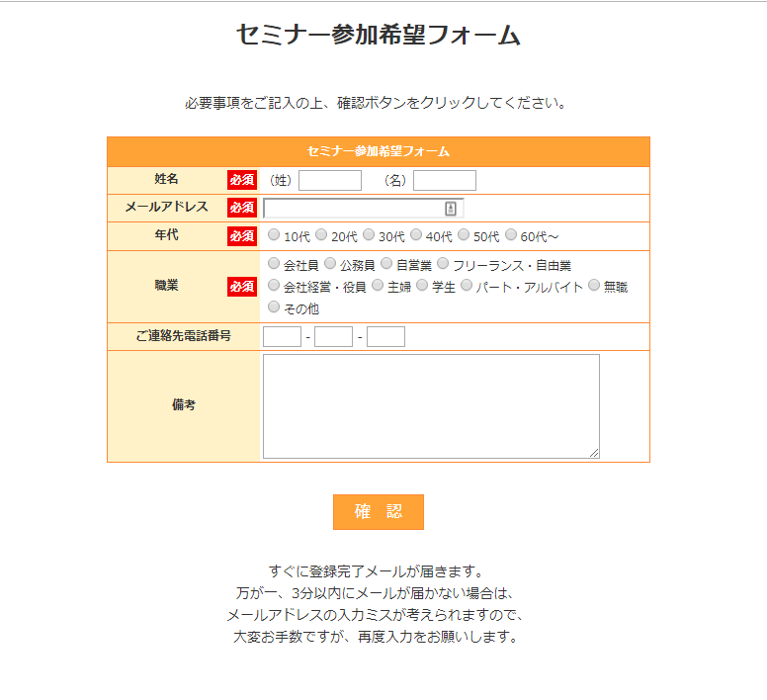Viewport: 767px width, 700px height.
Task: Choose the 30代 age option
Action: (x=369, y=235)
